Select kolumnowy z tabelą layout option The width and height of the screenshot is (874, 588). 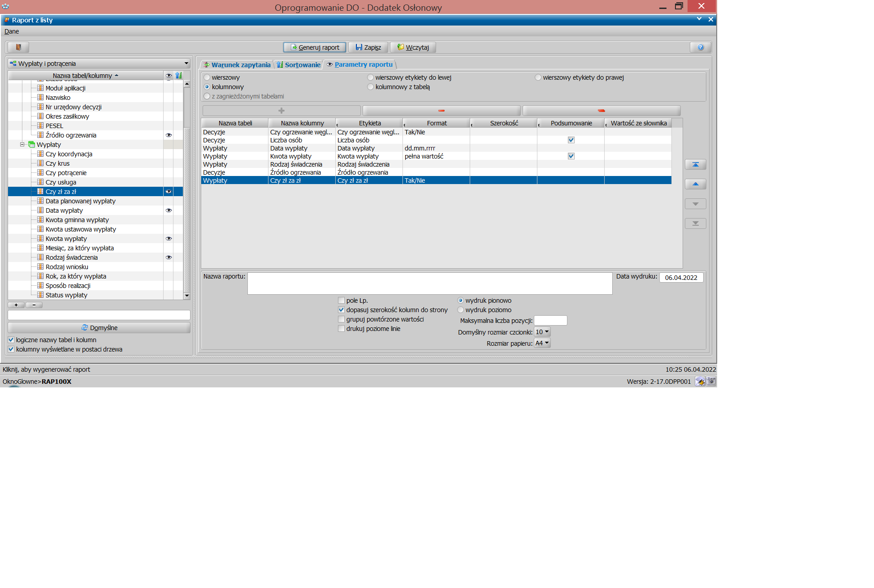[371, 87]
